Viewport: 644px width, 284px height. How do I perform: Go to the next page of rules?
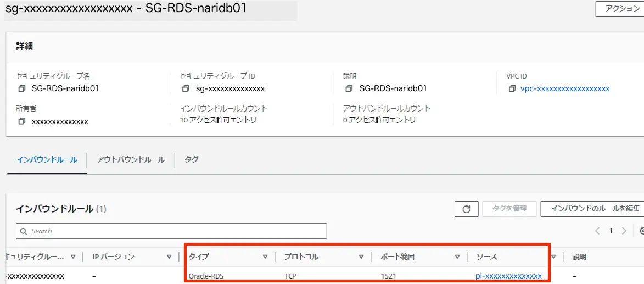[624, 231]
